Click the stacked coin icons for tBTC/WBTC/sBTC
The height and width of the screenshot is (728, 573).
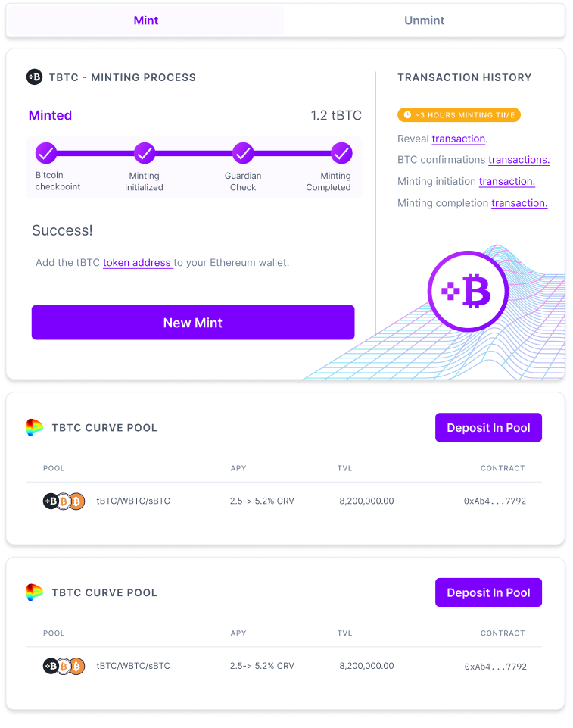point(64,501)
